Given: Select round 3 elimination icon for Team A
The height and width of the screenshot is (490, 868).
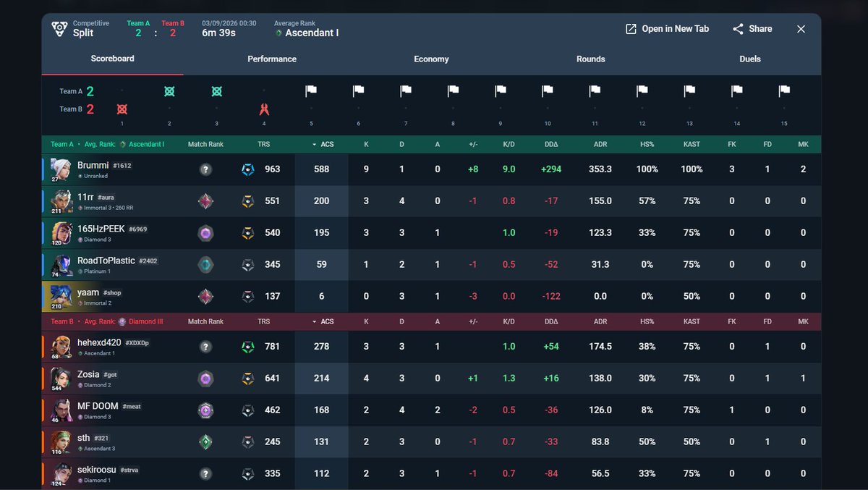Looking at the screenshot, I should coord(216,91).
